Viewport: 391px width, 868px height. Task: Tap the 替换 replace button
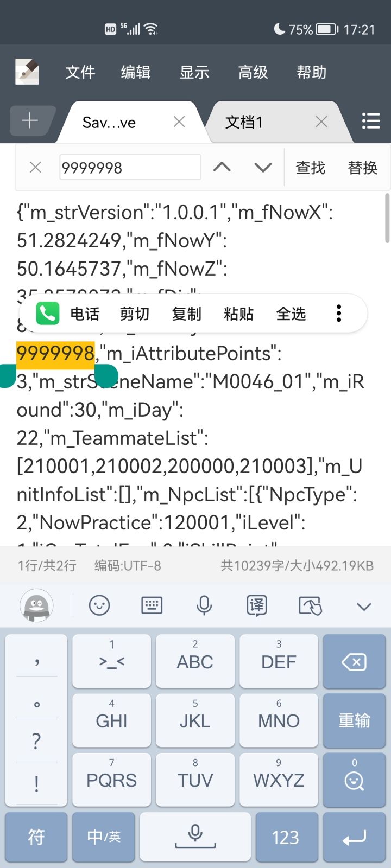click(x=363, y=168)
